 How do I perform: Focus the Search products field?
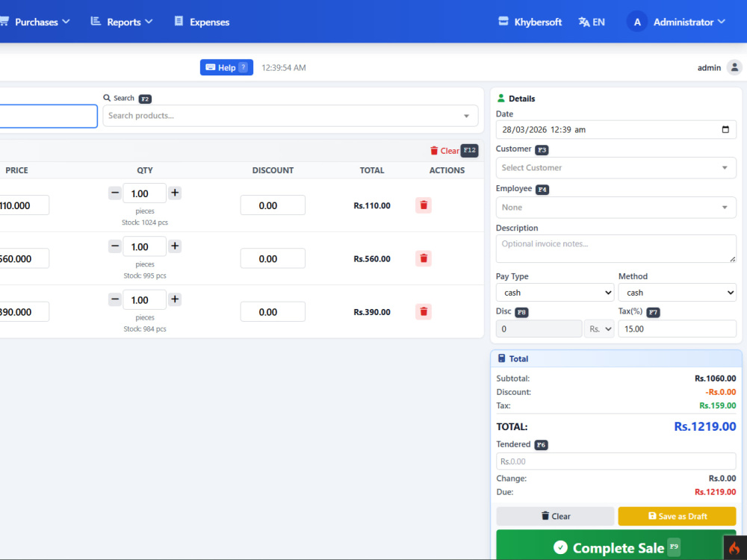tap(290, 116)
